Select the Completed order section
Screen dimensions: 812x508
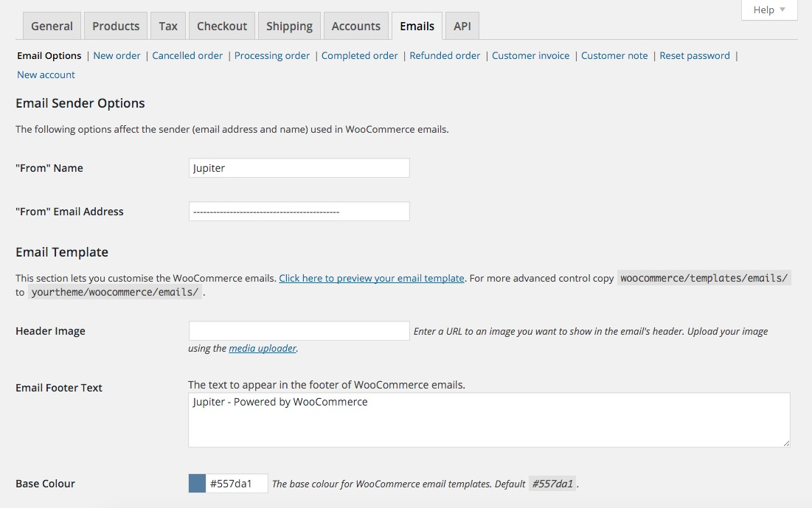(360, 55)
